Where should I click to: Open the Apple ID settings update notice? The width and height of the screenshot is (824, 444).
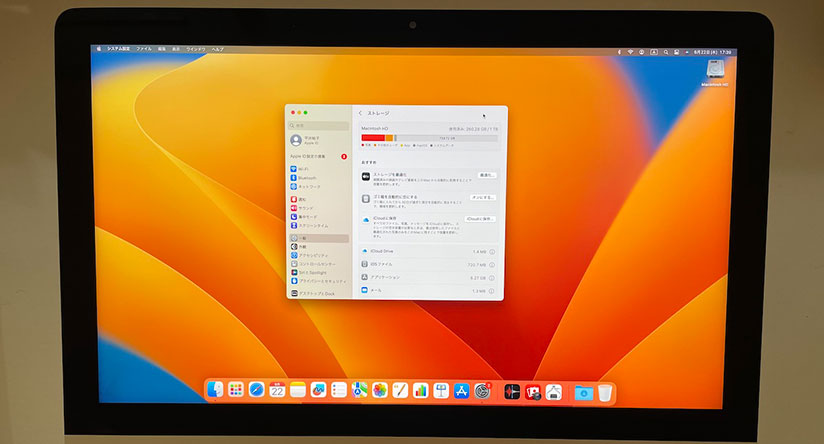click(318, 157)
